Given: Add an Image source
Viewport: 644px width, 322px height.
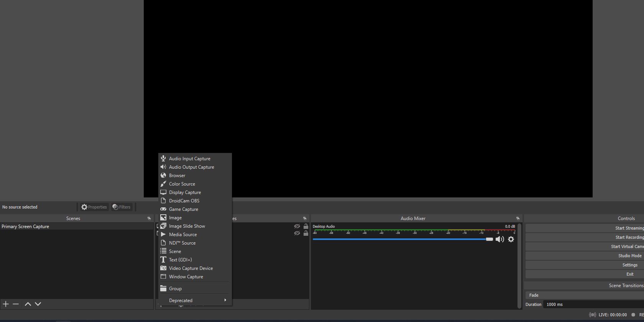Looking at the screenshot, I should coord(195,218).
